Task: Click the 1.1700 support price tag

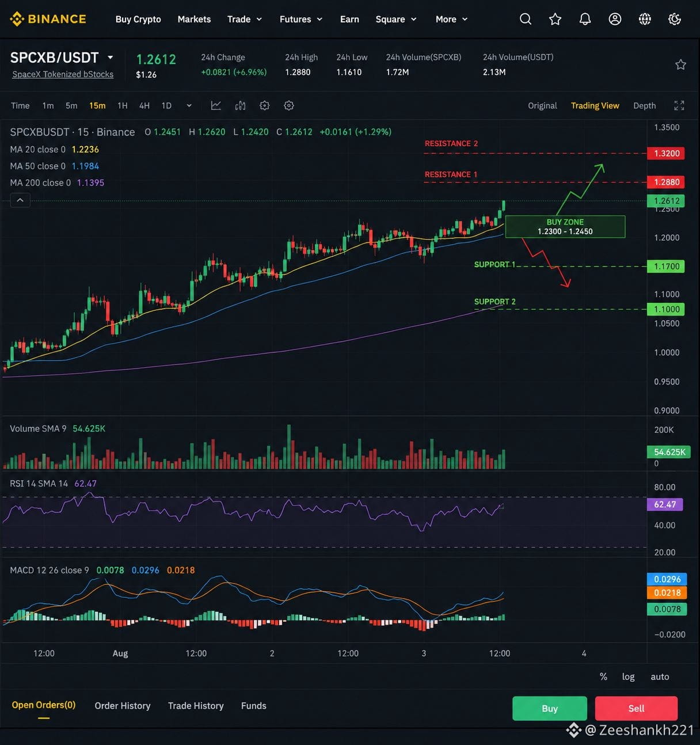Action: (666, 266)
